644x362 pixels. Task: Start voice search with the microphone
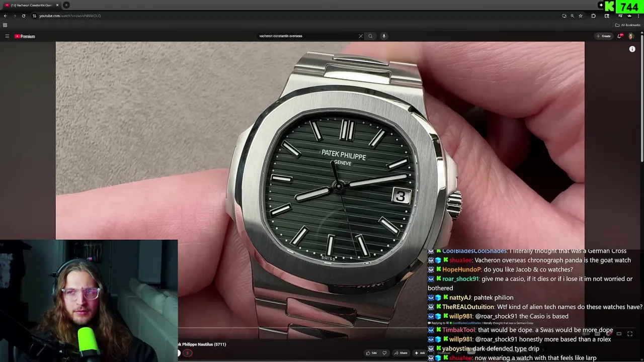click(x=384, y=36)
